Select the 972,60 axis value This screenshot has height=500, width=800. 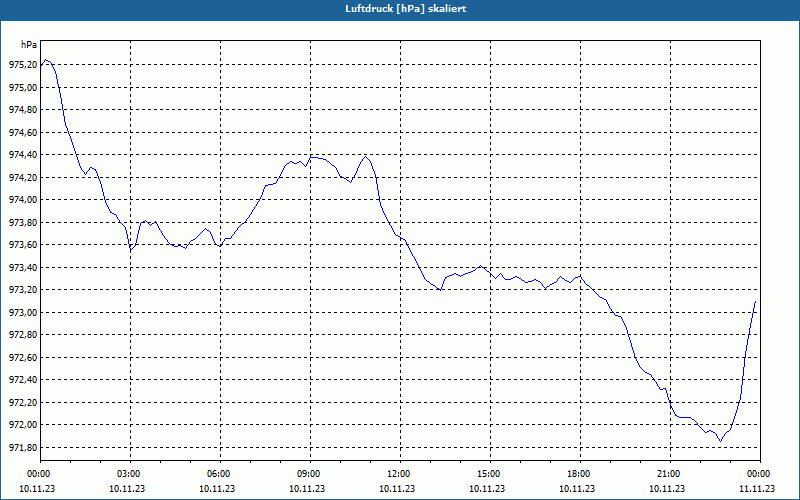click(x=23, y=357)
